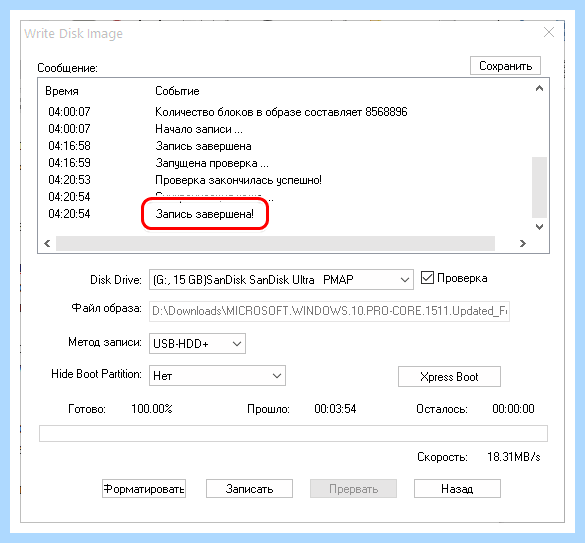Expand the Метод записи USB-HDD+ dropdown
Viewport: 585px width, 543px height.
pos(197,343)
